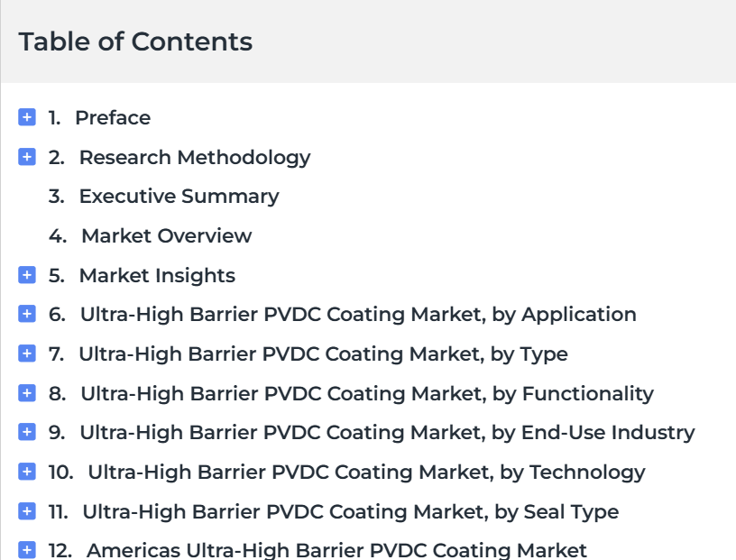Expand the by Application section plus icon

[x=27, y=314]
